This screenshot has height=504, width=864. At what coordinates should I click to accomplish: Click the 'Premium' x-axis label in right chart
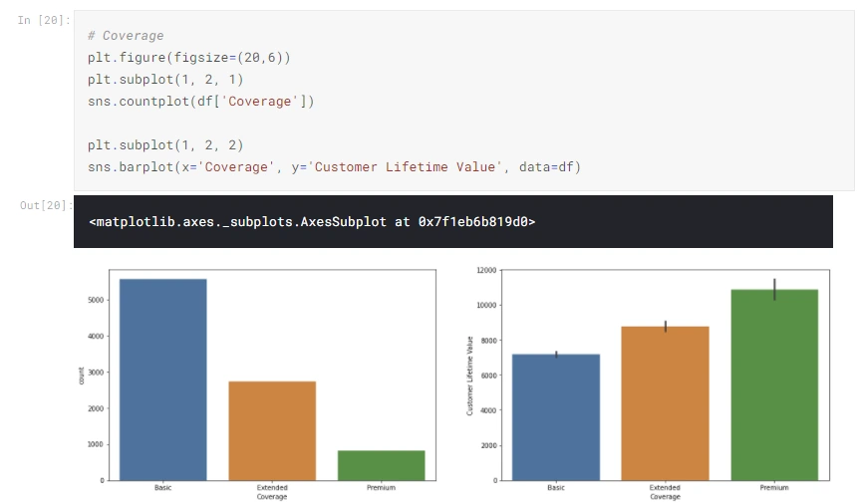point(774,488)
